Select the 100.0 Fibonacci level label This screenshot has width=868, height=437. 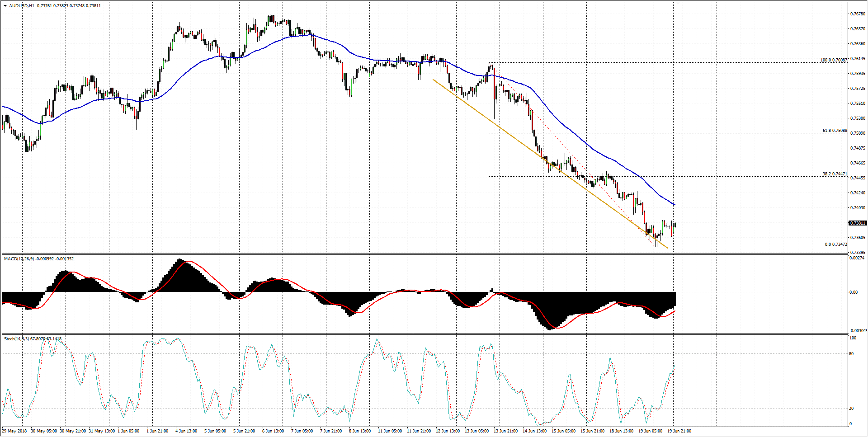click(x=834, y=60)
